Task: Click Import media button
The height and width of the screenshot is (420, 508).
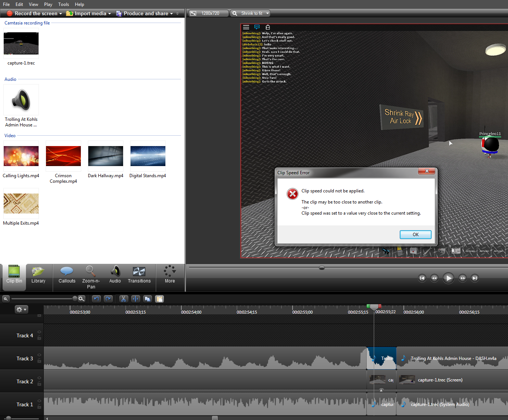Action: click(86, 13)
